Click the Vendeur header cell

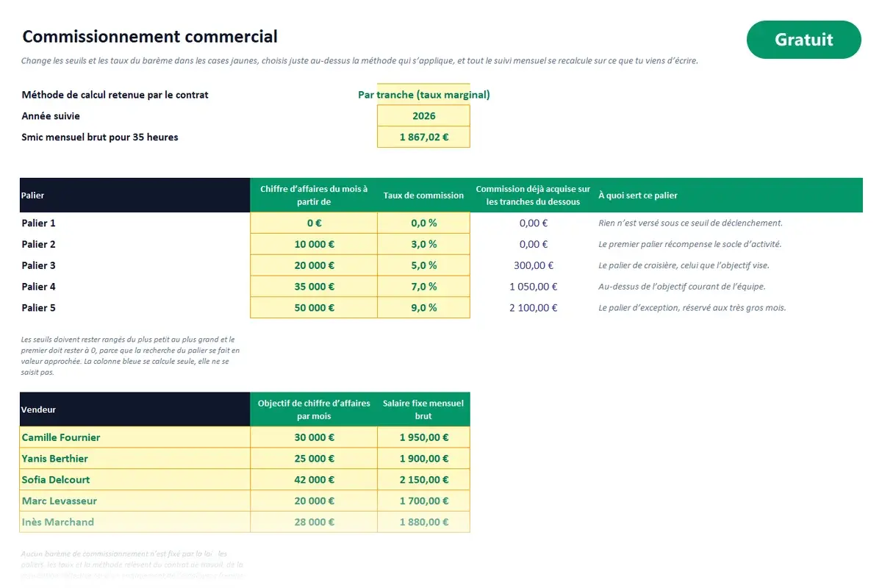point(135,409)
